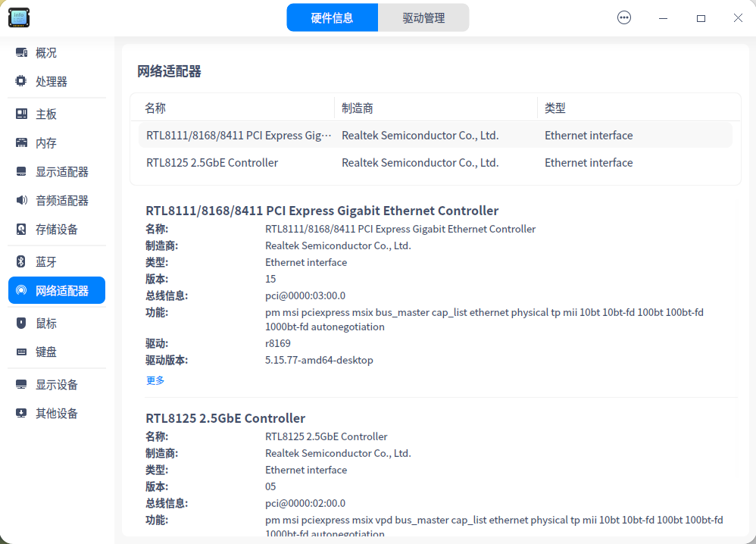Switch to the 驱动管理 tab
This screenshot has width=756, height=544.
[x=423, y=18]
